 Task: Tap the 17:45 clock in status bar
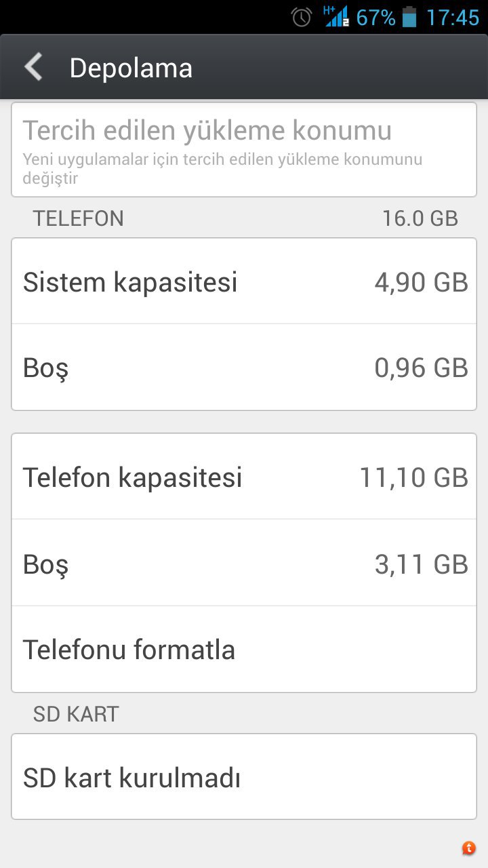click(x=453, y=17)
